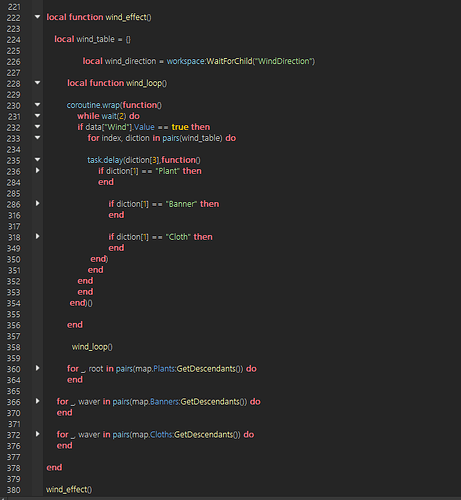Click diction[3] in the task.delay call
This screenshot has width=461, height=500.
click(x=142, y=160)
